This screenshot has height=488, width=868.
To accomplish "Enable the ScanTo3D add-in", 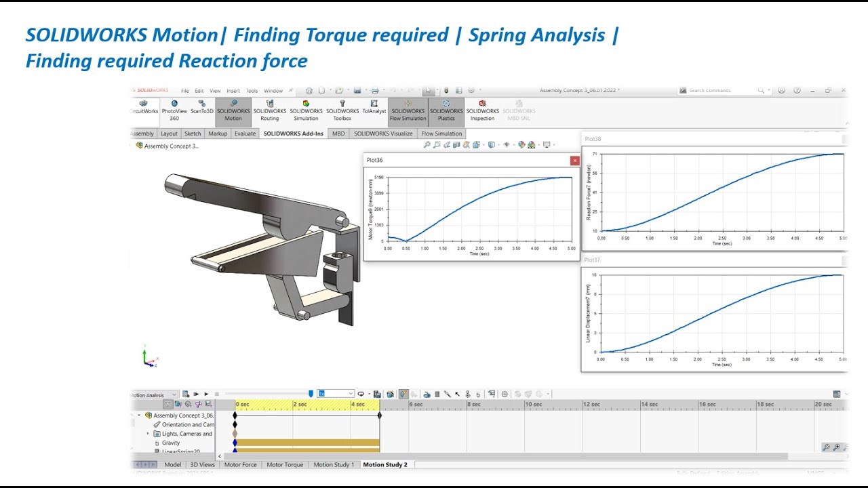I will tap(202, 107).
